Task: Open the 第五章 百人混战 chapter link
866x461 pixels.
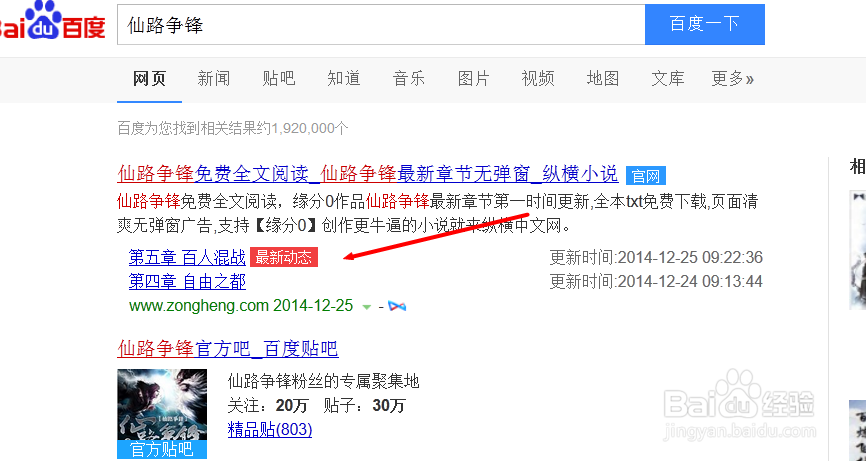Action: pyautogui.click(x=187, y=257)
